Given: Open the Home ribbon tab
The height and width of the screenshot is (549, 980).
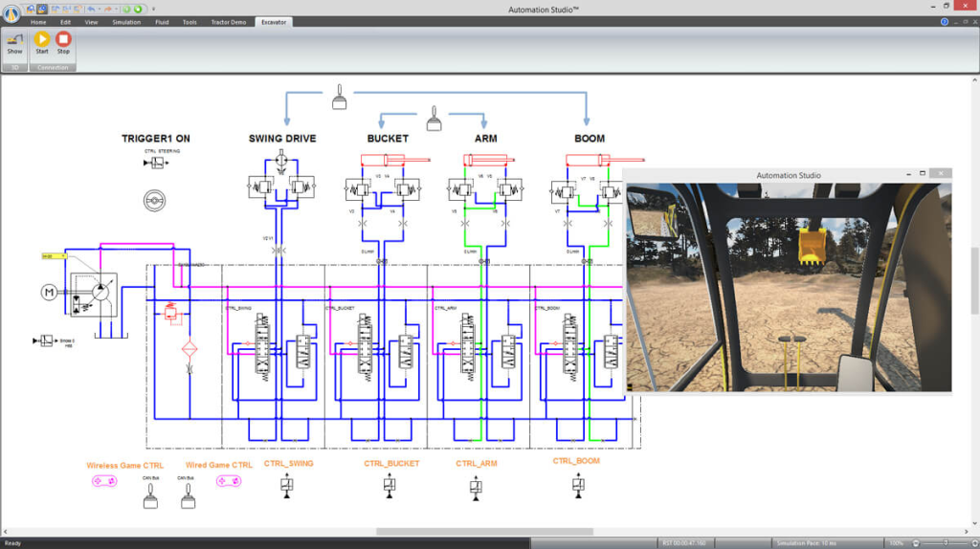Looking at the screenshot, I should point(38,22).
